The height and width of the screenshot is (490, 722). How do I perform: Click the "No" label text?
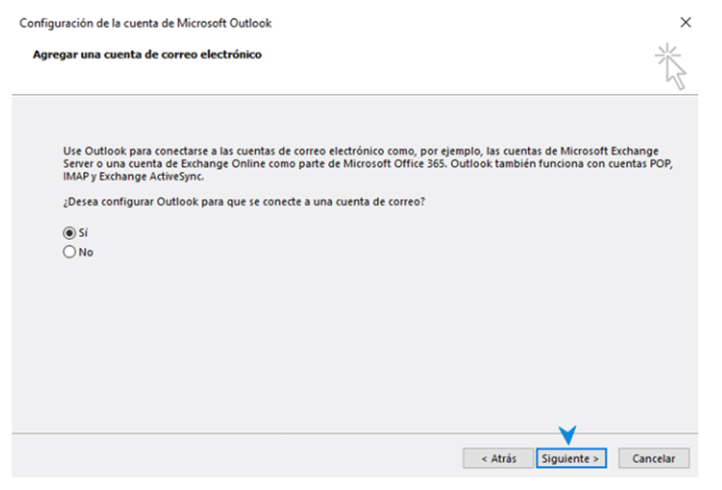[86, 252]
